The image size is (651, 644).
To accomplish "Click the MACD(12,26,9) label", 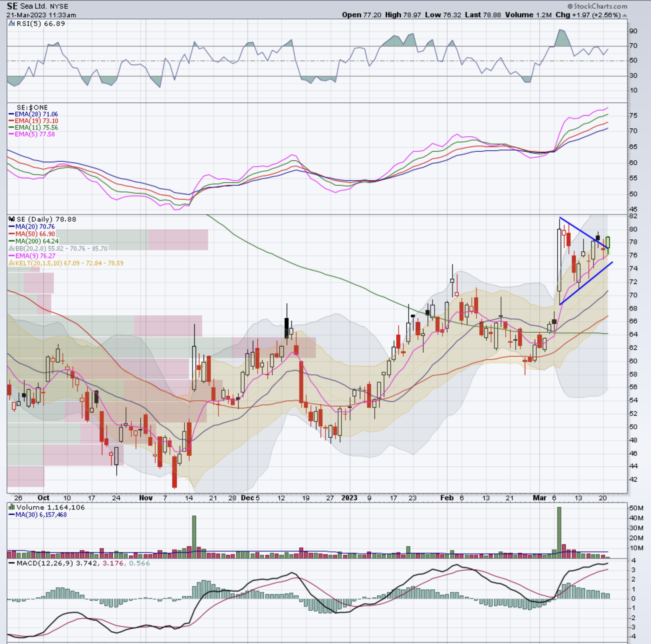I will (45, 563).
